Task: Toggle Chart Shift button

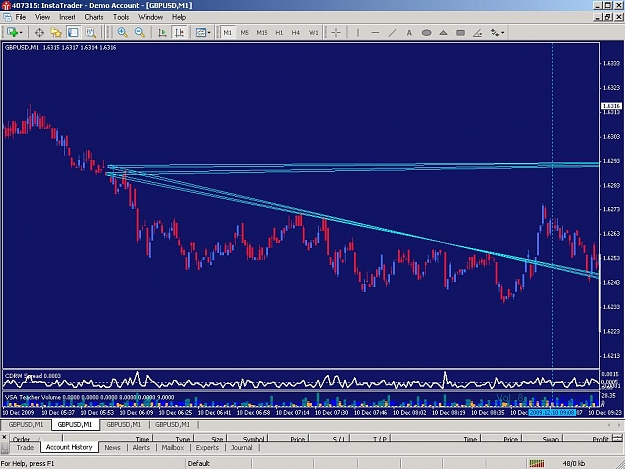Action: click(179, 32)
